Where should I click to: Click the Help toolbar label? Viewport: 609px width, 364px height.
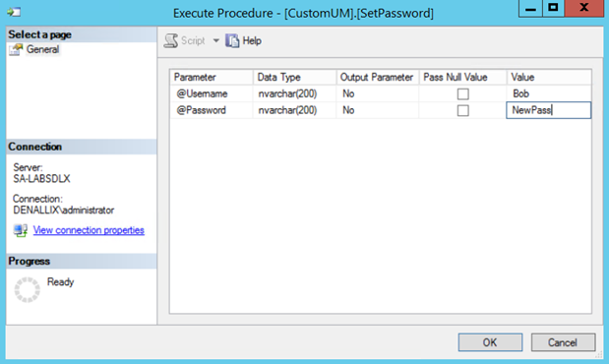coord(252,40)
